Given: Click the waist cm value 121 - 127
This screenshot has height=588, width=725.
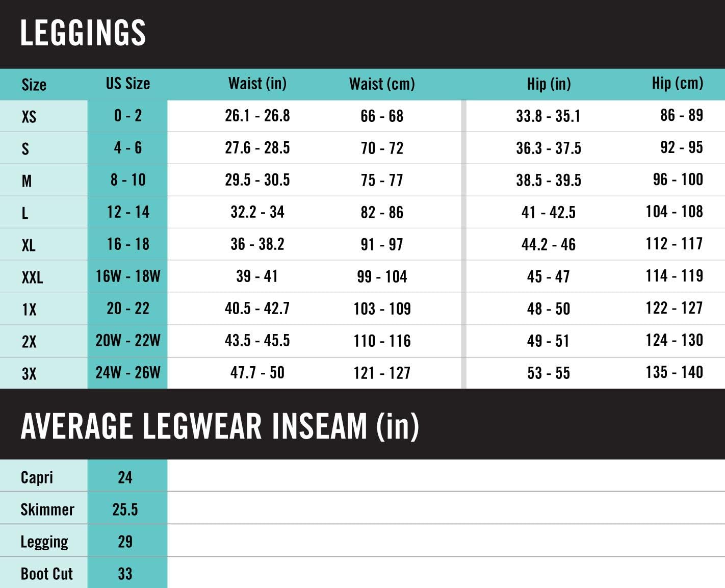Looking at the screenshot, I should pyautogui.click(x=382, y=373).
